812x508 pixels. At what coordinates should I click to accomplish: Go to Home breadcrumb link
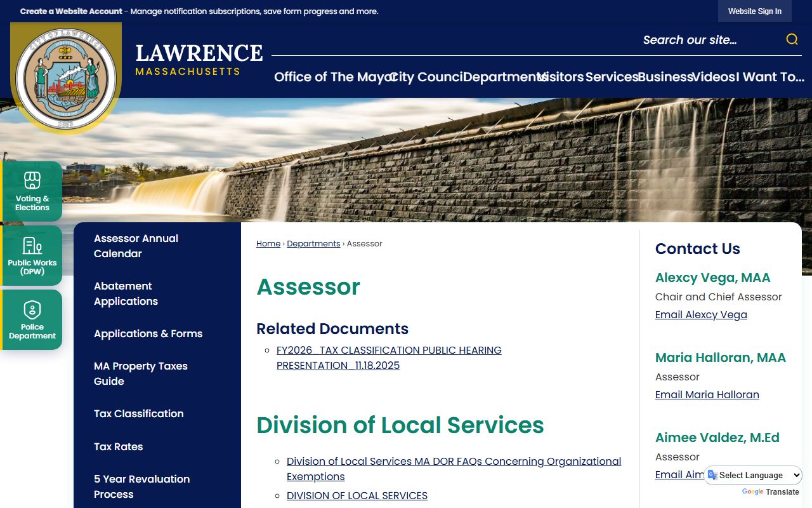click(x=268, y=244)
